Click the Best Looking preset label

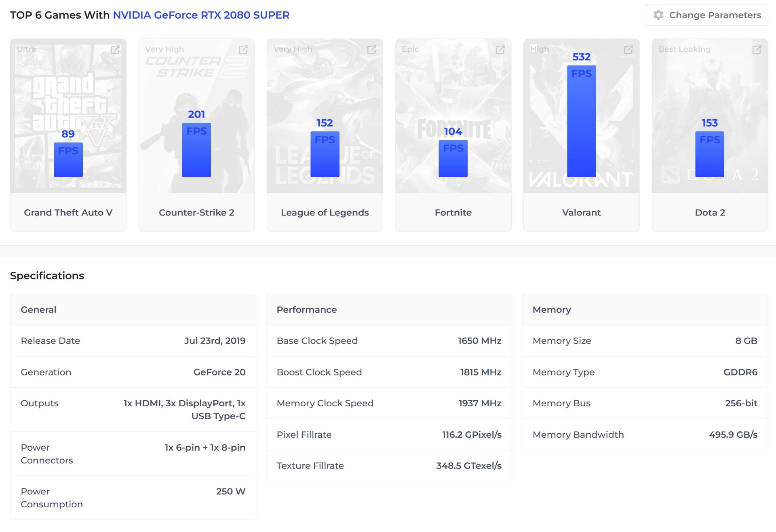pyautogui.click(x=685, y=49)
